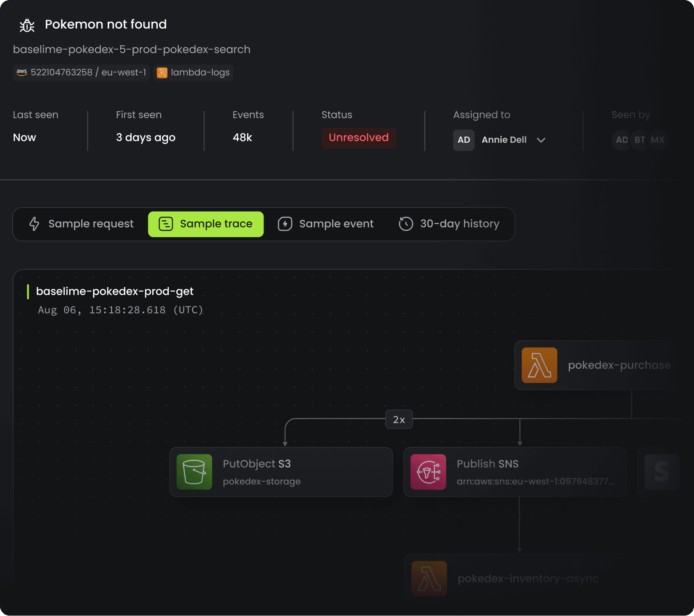Click the green S3 bucket icon
Image resolution: width=694 pixels, height=616 pixels.
click(194, 472)
